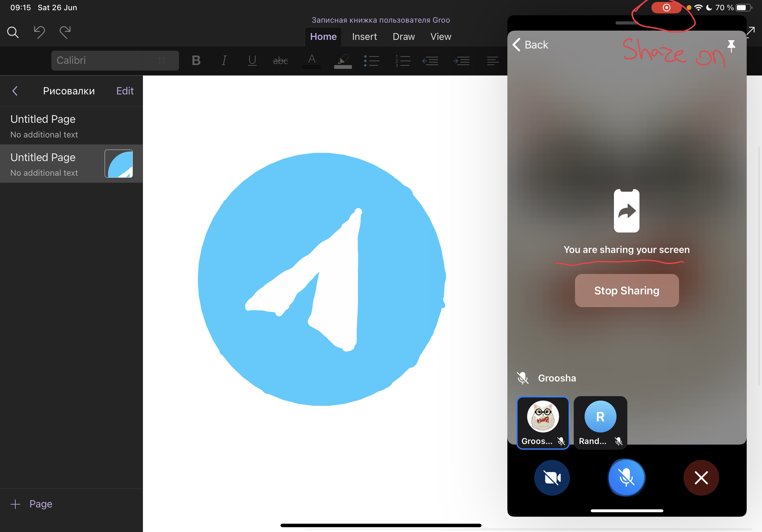Switch to the Draw tab
This screenshot has height=532, width=762.
click(404, 36)
